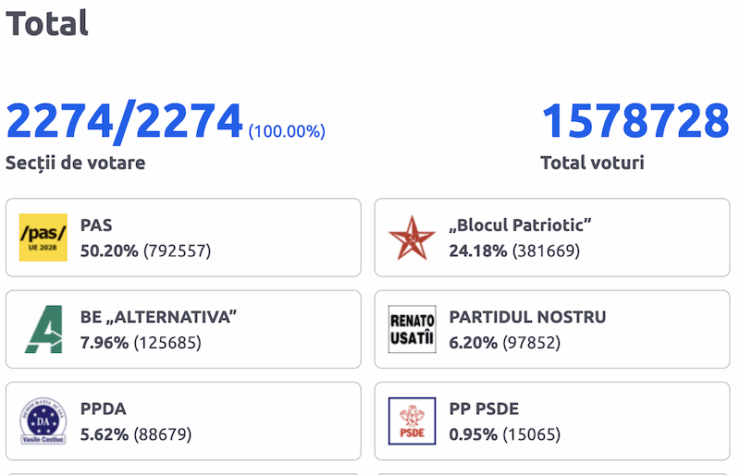Screen dimensions: 740x475
Task: Click the Secții de votare label
Action: coord(76,163)
